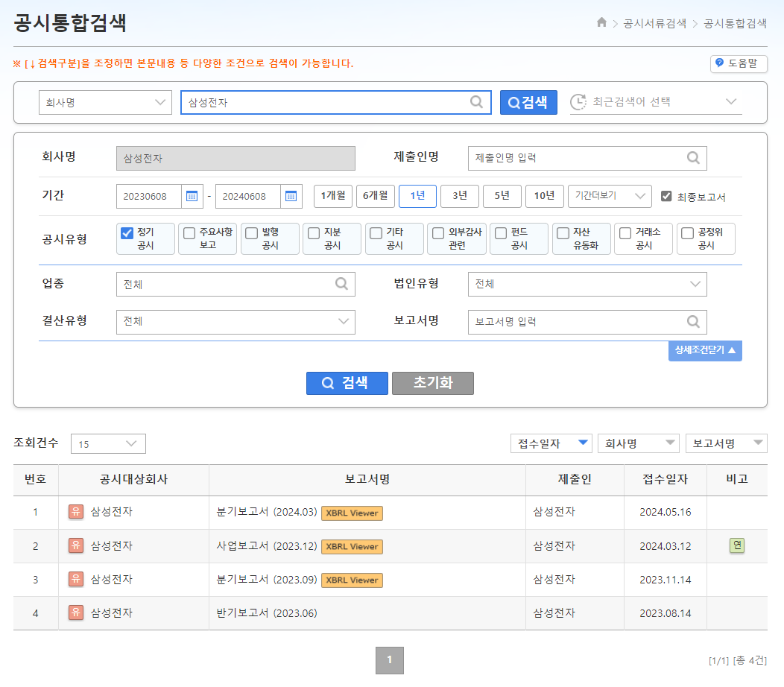Screen dimensions: 784x687
Task: Open XBRL Viewer for 분기보고서 (2023.09)
Action: point(352,580)
